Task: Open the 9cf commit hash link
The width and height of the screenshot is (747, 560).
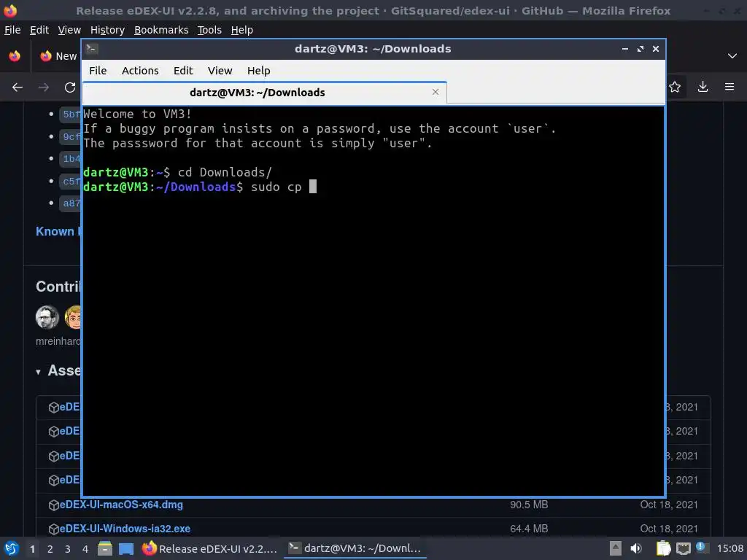Action: (71, 136)
